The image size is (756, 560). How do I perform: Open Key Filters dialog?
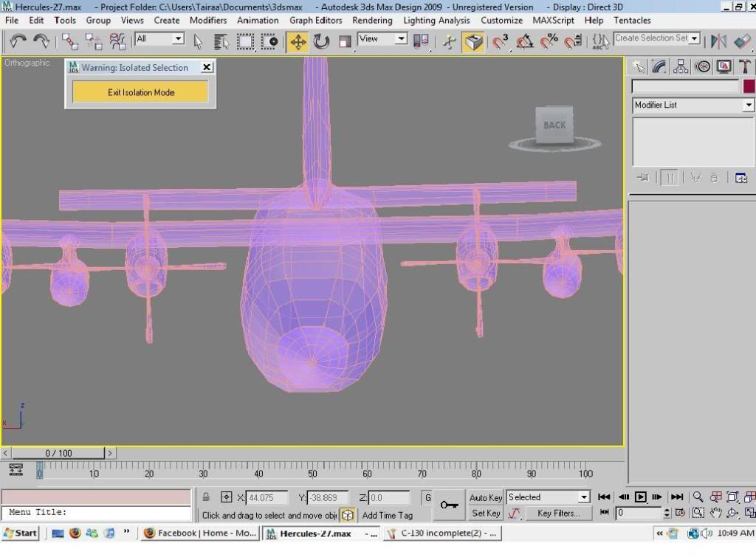coord(558,514)
